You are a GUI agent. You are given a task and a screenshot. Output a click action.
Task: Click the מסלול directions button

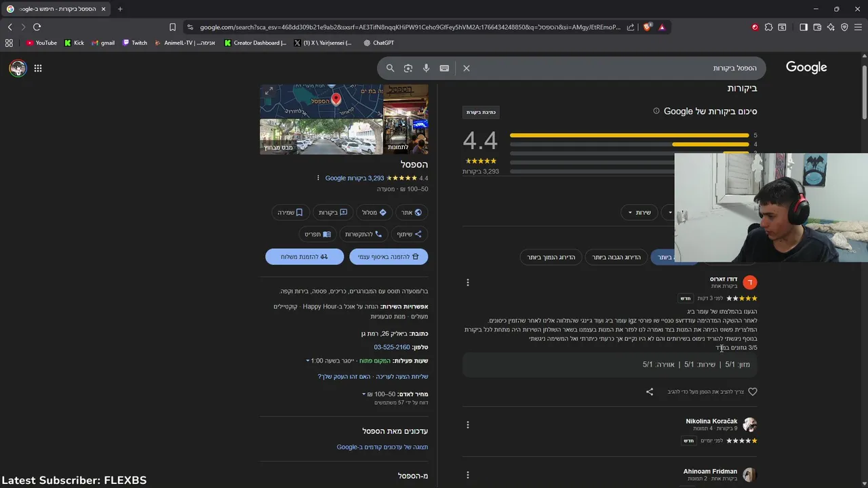tap(374, 212)
